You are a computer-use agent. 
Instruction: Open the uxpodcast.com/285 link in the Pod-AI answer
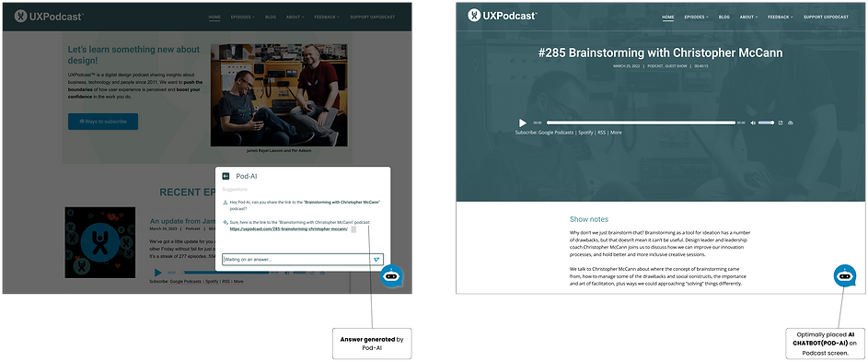(289, 228)
